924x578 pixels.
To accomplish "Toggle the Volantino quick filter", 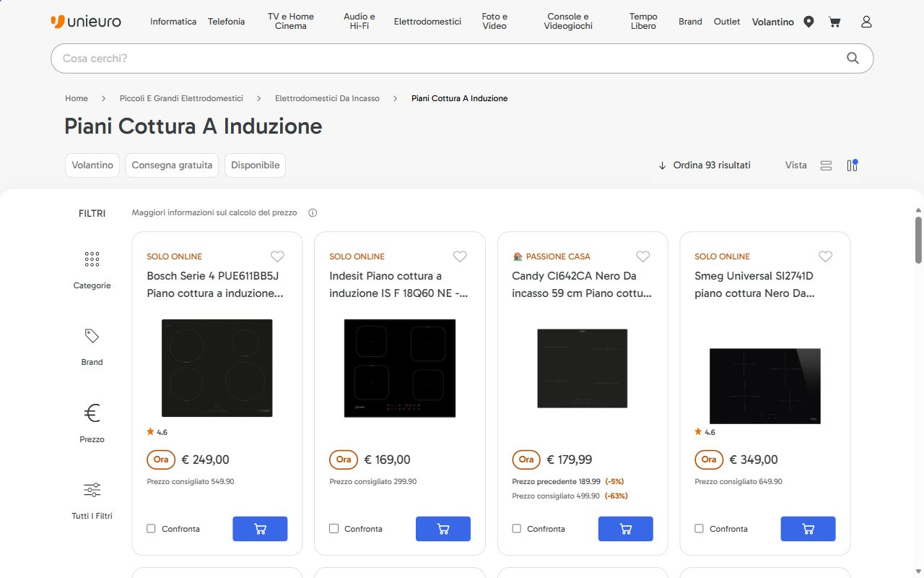I will pos(92,165).
